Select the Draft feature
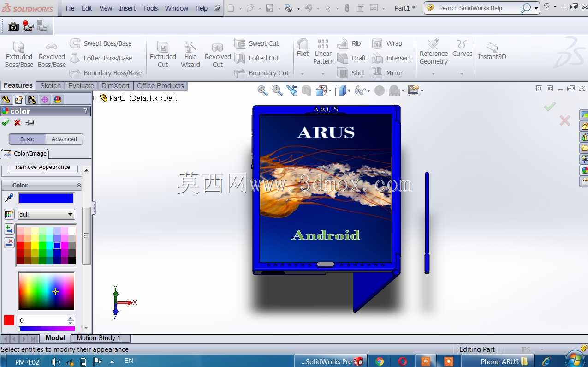The height and width of the screenshot is (367, 588). (352, 58)
